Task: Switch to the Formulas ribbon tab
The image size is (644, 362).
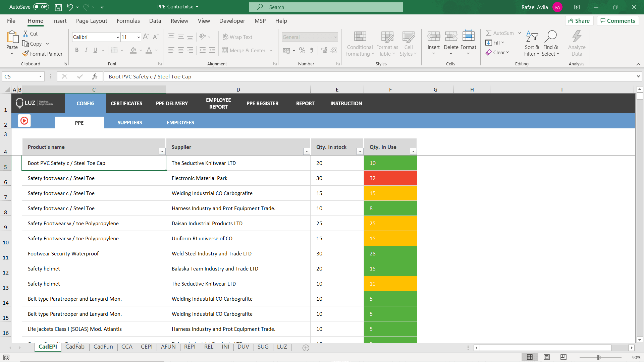Action: [x=128, y=21]
